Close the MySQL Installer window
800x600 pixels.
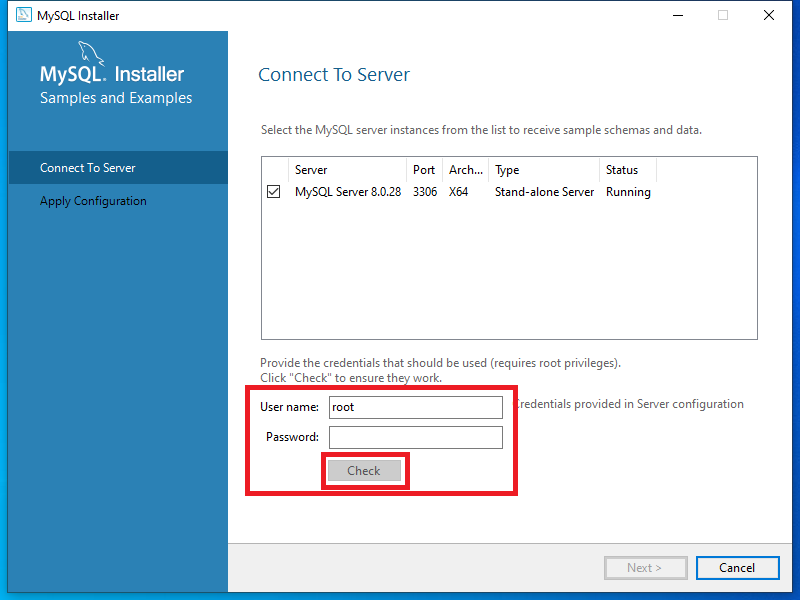(769, 15)
